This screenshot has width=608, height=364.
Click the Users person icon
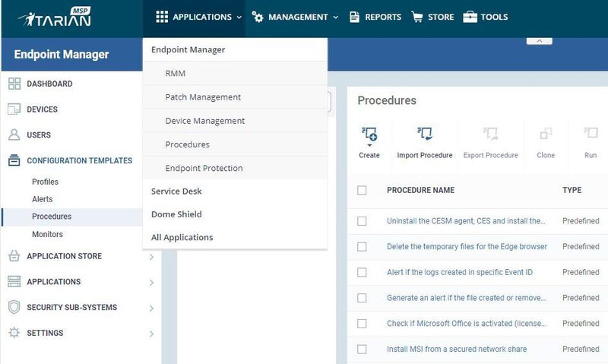14,135
